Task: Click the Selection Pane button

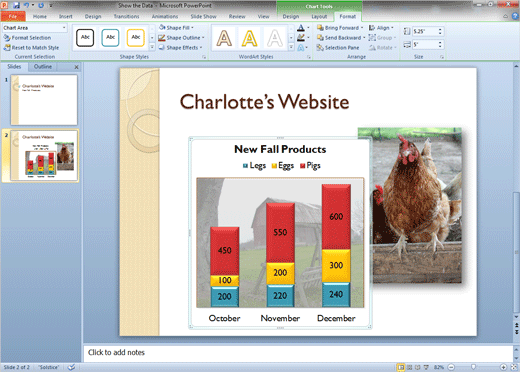Action: pos(338,48)
